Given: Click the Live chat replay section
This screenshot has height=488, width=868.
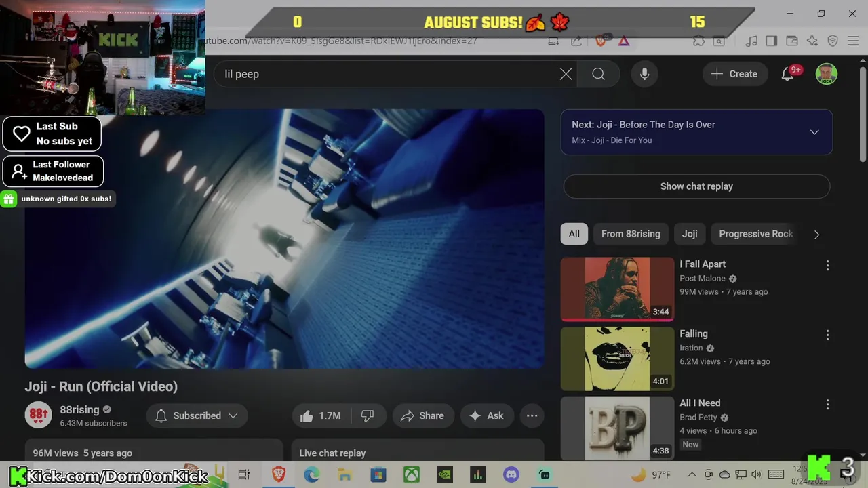Looking at the screenshot, I should [417, 452].
